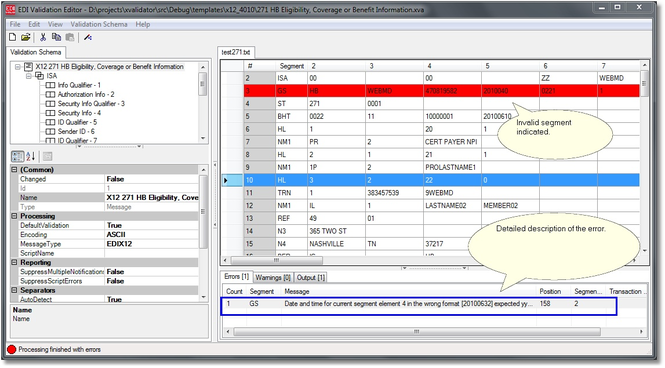This screenshot has width=665, height=368.
Task: Collapse the X12 271 HB root tree node
Action: pyautogui.click(x=18, y=67)
